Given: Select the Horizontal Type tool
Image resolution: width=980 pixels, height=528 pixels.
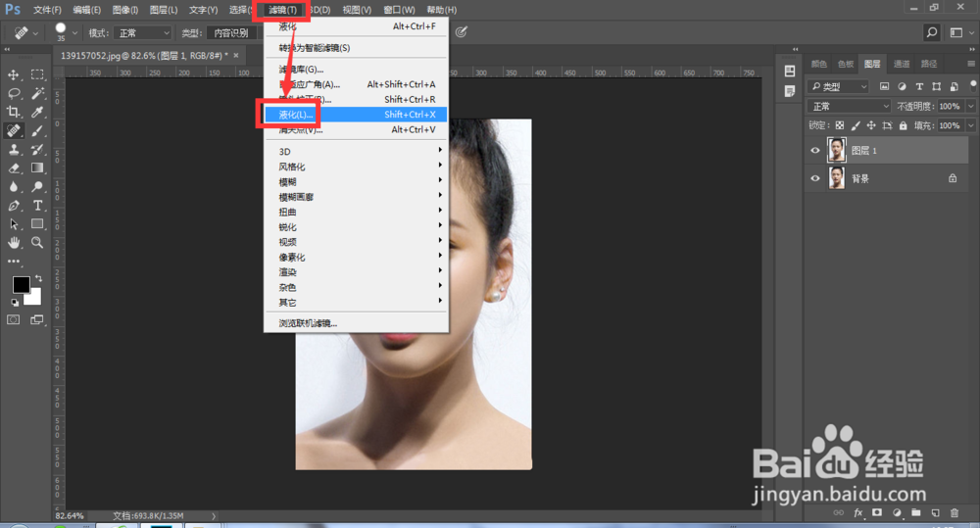Looking at the screenshot, I should (x=37, y=206).
